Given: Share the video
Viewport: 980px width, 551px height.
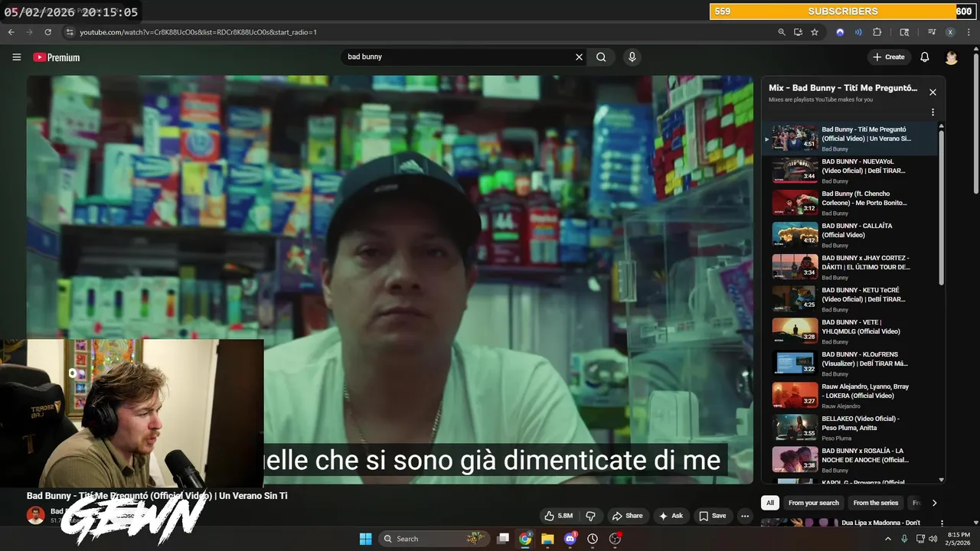Looking at the screenshot, I should [x=627, y=516].
